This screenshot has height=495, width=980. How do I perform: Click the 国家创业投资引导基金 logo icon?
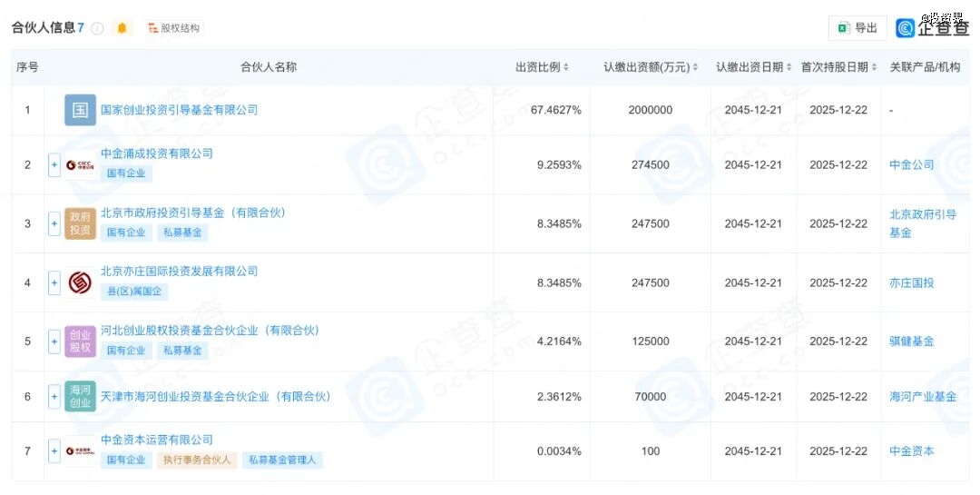tap(80, 110)
